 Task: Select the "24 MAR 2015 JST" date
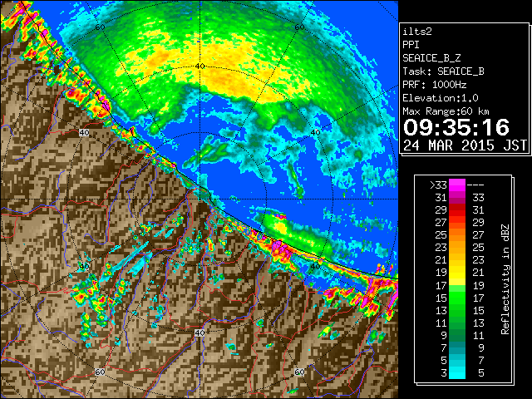tap(465, 145)
